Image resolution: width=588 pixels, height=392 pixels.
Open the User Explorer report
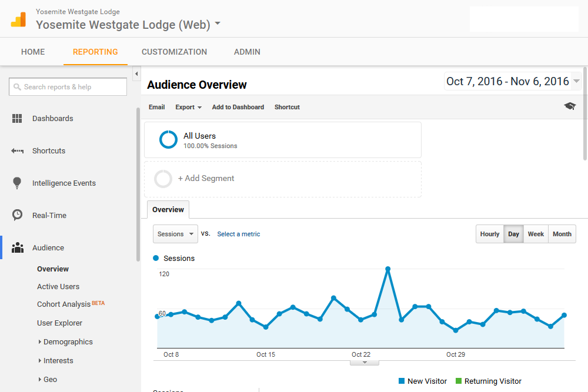click(x=59, y=323)
